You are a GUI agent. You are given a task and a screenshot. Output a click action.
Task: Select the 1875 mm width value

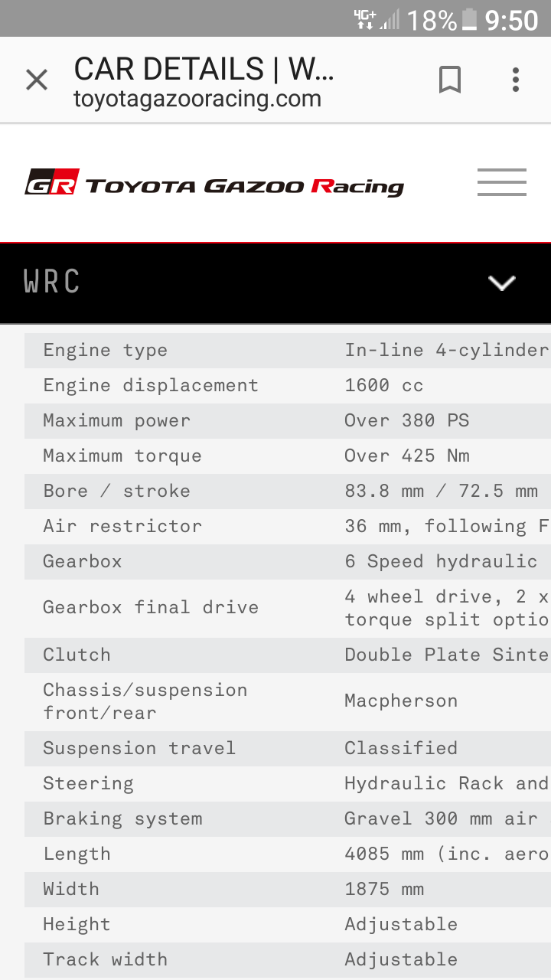pyautogui.click(x=384, y=889)
